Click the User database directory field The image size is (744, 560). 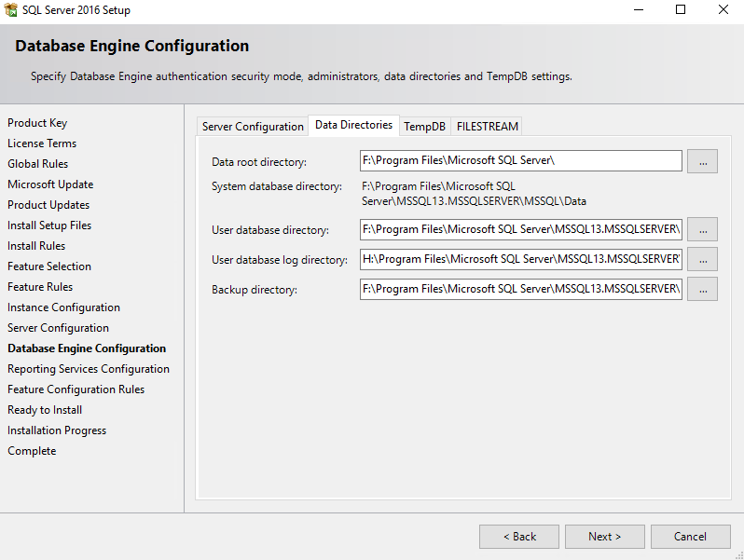(520, 229)
